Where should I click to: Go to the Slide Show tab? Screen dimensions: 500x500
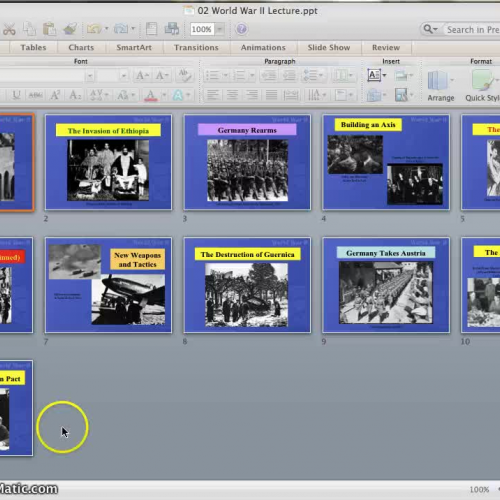tap(329, 48)
